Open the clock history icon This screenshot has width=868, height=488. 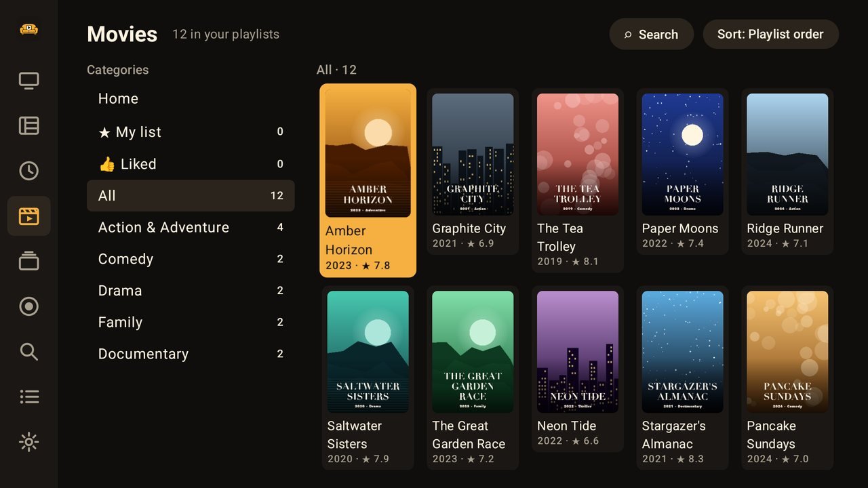click(x=28, y=171)
